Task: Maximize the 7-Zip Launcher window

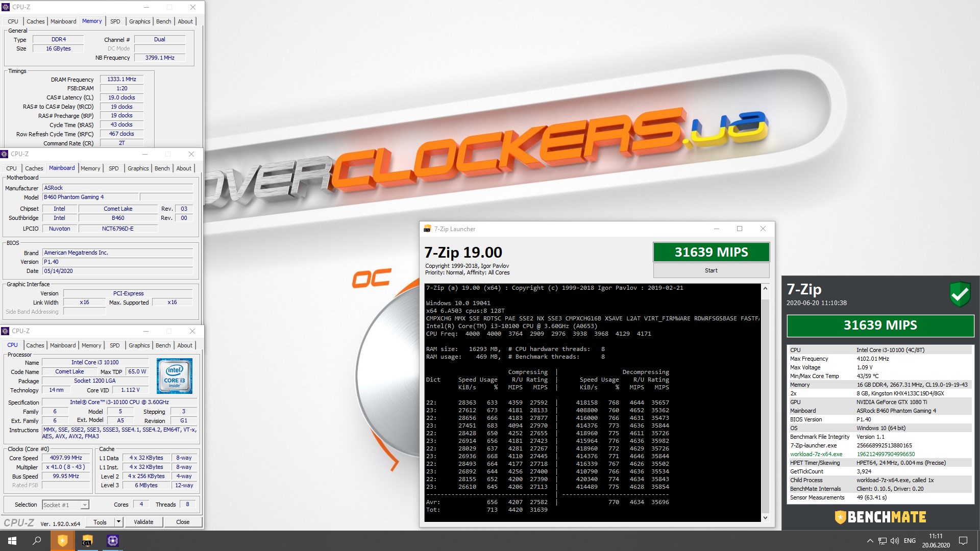Action: pyautogui.click(x=739, y=229)
